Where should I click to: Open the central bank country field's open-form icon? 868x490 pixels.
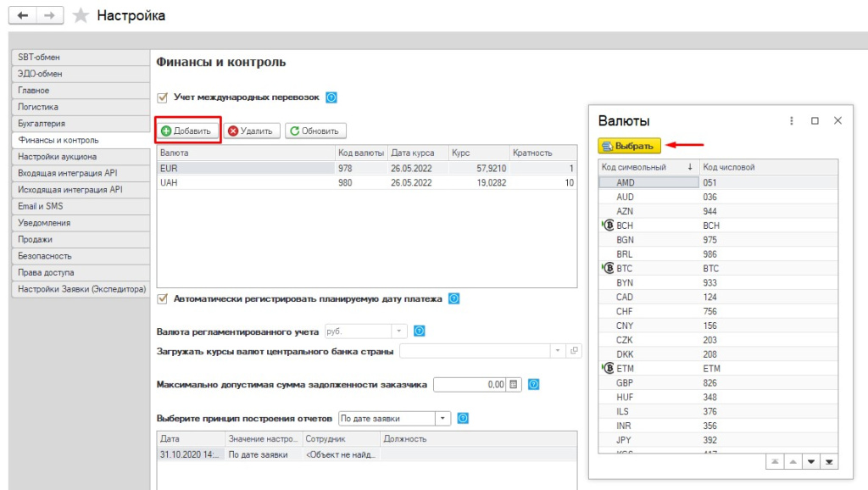[574, 350]
